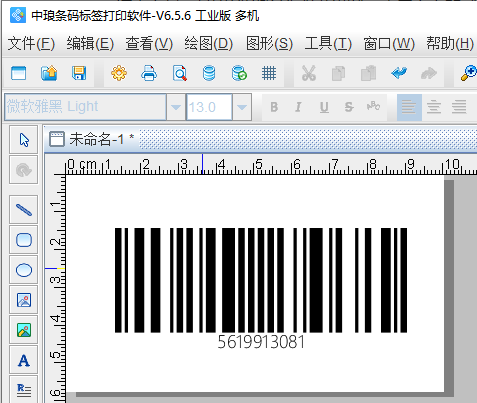477x403 pixels.
Task: Click the printer icon to print
Action: 149,73
